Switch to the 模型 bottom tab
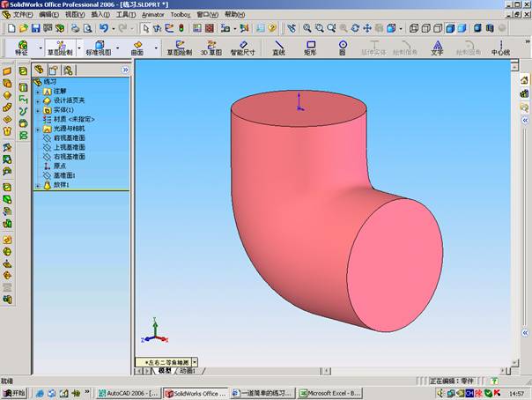Screen dimensions: 532x400 point(166,371)
